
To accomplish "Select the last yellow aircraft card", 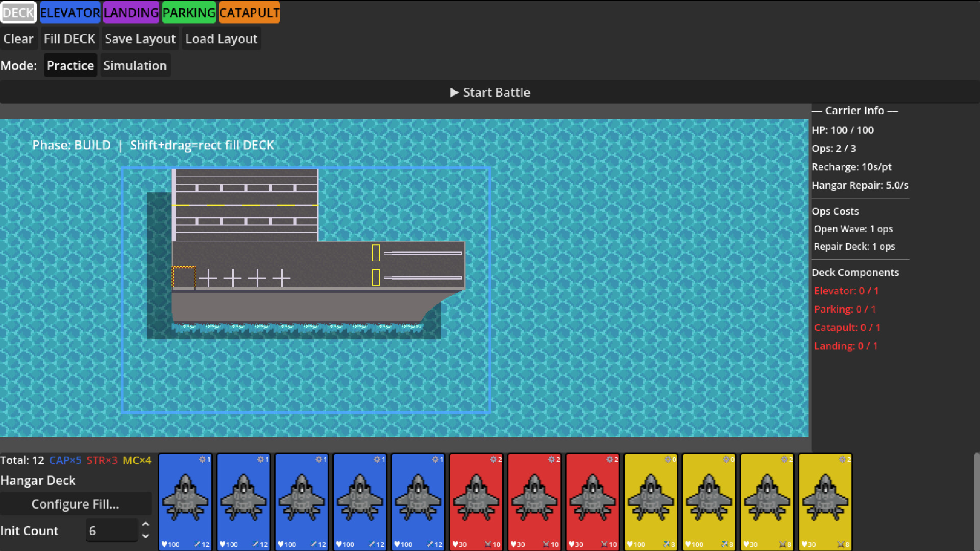I will click(825, 502).
